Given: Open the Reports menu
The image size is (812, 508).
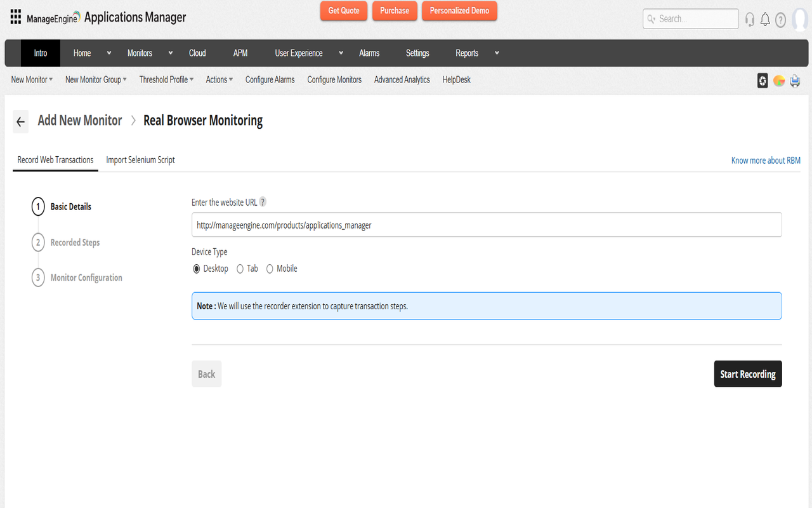Looking at the screenshot, I should pyautogui.click(x=467, y=53).
